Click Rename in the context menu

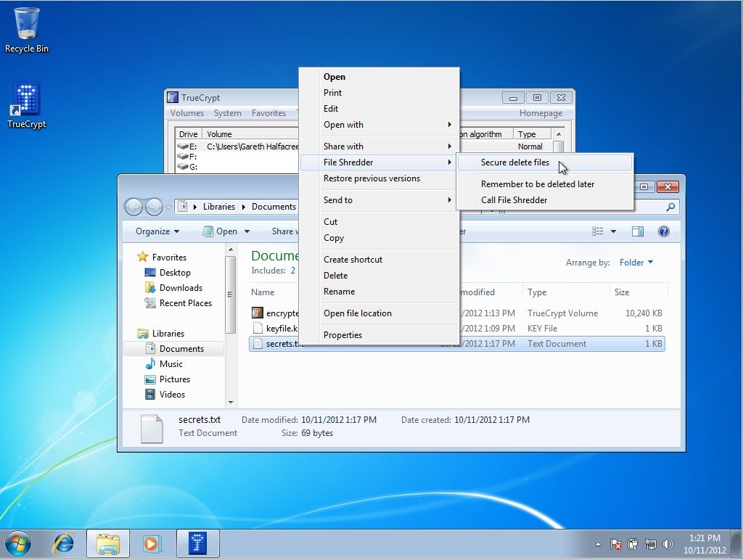pyautogui.click(x=379, y=292)
